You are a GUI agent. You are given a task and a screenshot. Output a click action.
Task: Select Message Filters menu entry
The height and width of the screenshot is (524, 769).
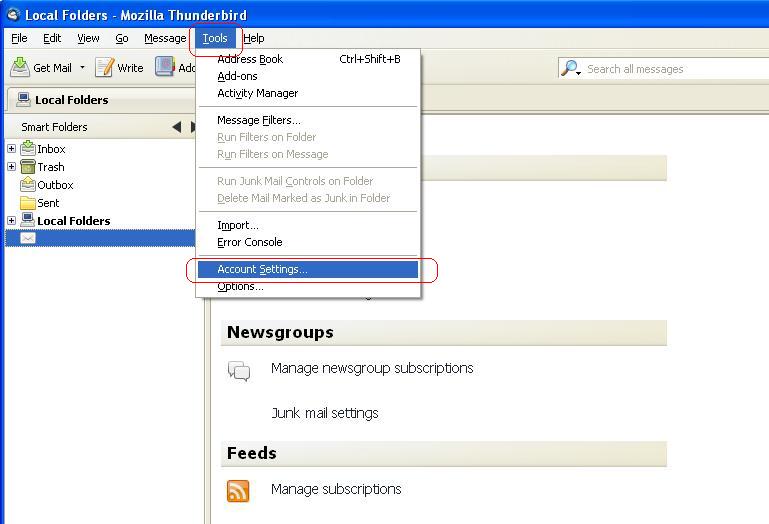[258, 120]
